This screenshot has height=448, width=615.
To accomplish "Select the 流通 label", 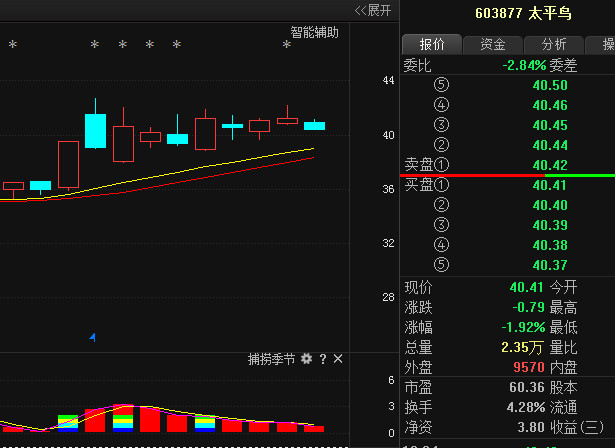I will (563, 407).
